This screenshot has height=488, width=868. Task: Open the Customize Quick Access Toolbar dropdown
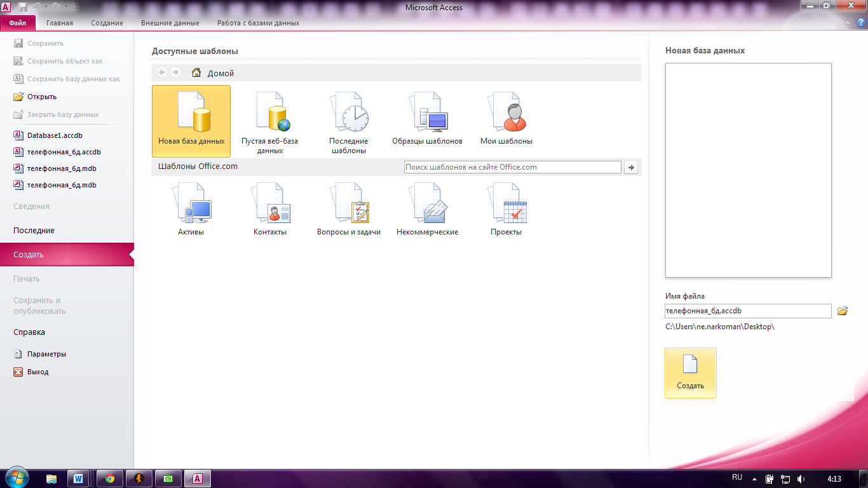[x=77, y=7]
